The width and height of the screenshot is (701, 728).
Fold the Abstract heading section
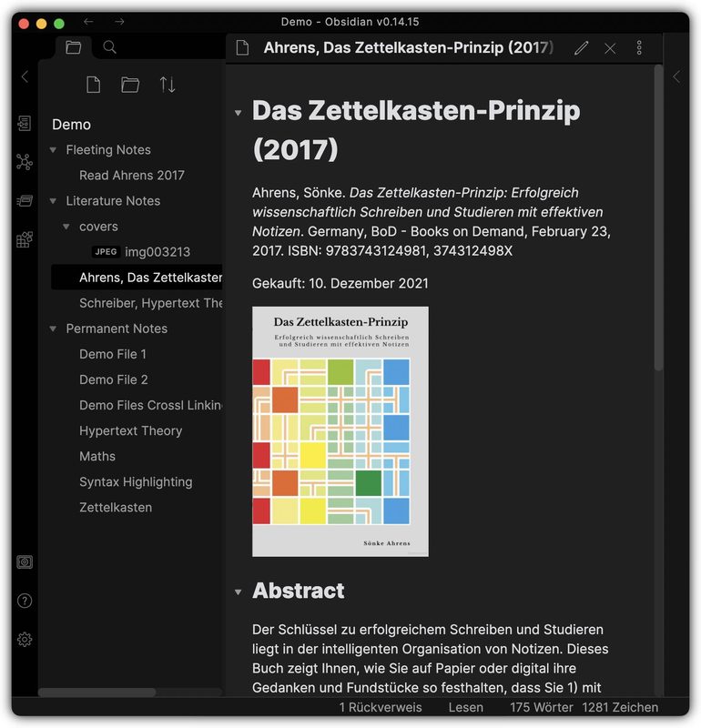[x=239, y=592]
